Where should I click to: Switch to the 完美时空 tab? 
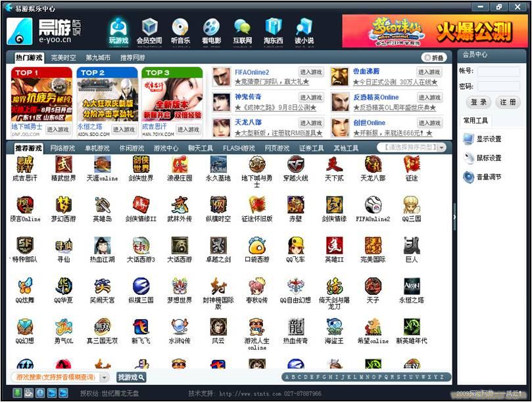pyautogui.click(x=63, y=58)
